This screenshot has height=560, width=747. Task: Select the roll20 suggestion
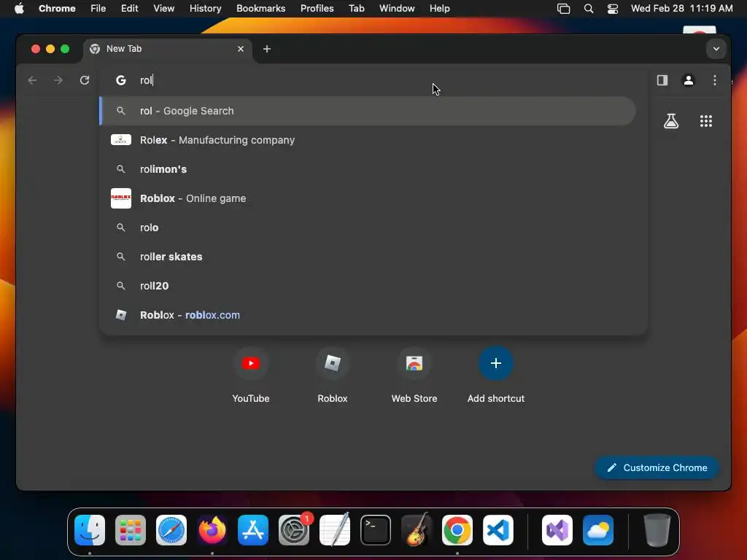(368, 286)
